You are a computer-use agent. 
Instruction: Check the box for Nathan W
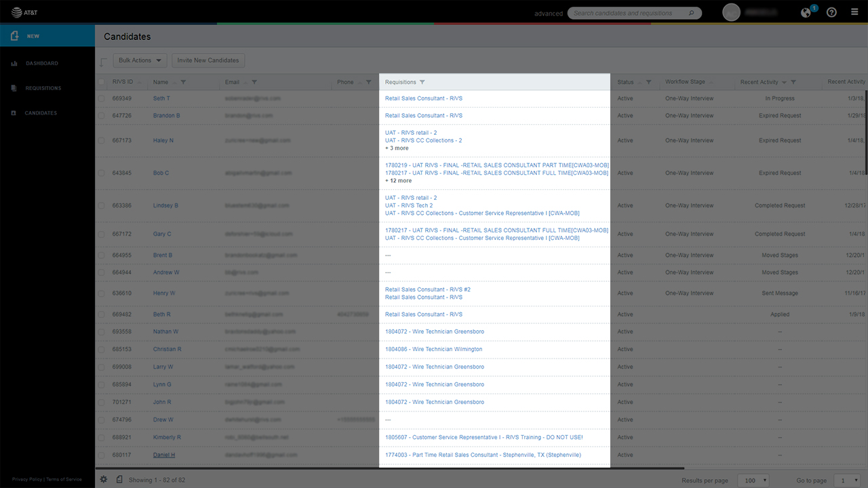click(x=102, y=331)
